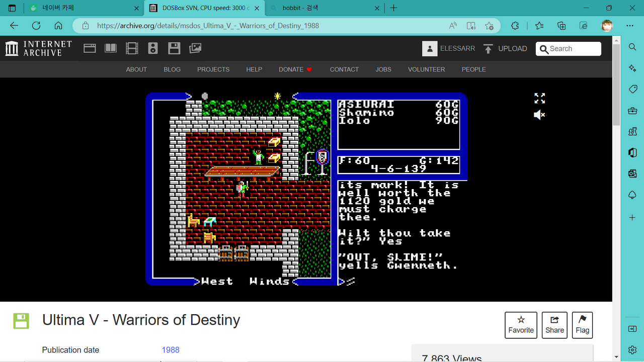Open the Images icon in archive header
The height and width of the screenshot is (362, 644).
click(x=195, y=48)
